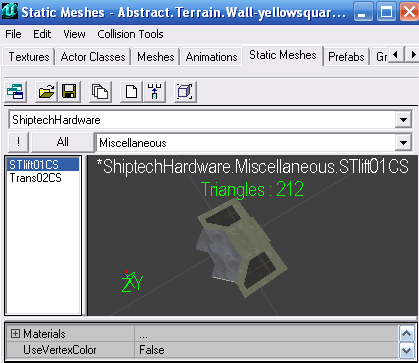
Task: Show earlier tabs with the left arrow
Action: (x=396, y=54)
